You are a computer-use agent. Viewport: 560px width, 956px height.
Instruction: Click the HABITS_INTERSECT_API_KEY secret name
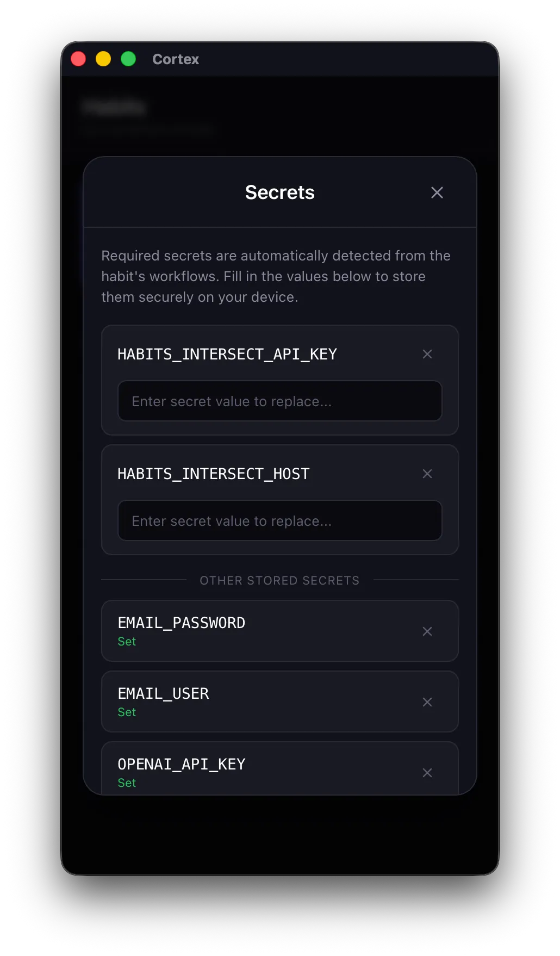pyautogui.click(x=228, y=354)
